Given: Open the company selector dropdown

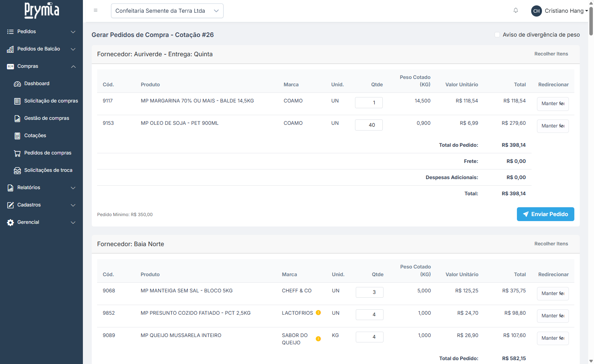Looking at the screenshot, I should 167,11.
